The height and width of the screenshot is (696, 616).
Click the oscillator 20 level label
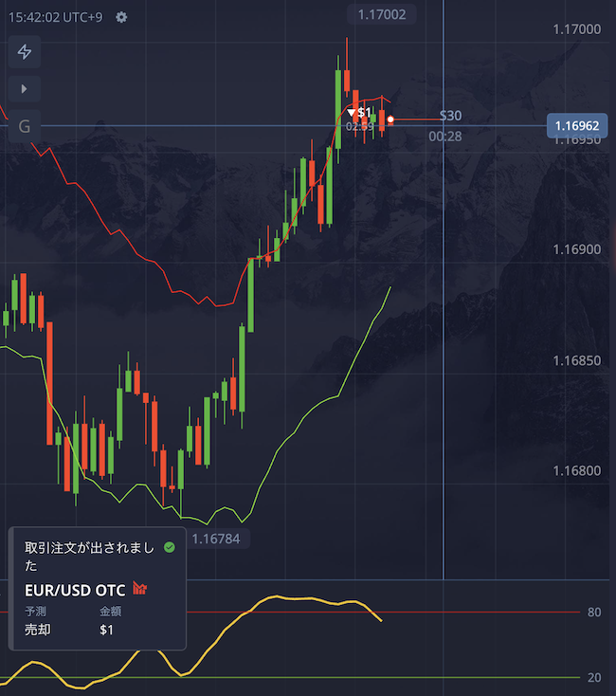point(594,677)
